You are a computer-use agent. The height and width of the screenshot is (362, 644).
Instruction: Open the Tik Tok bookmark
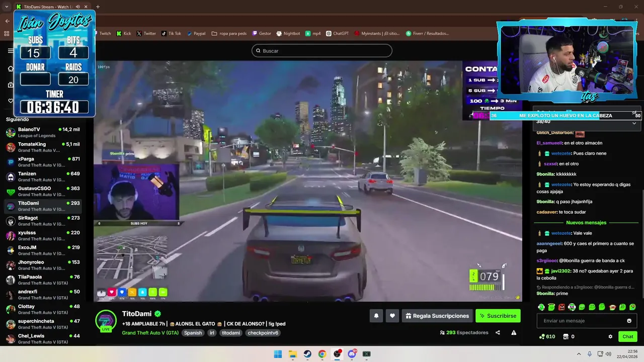171,34
